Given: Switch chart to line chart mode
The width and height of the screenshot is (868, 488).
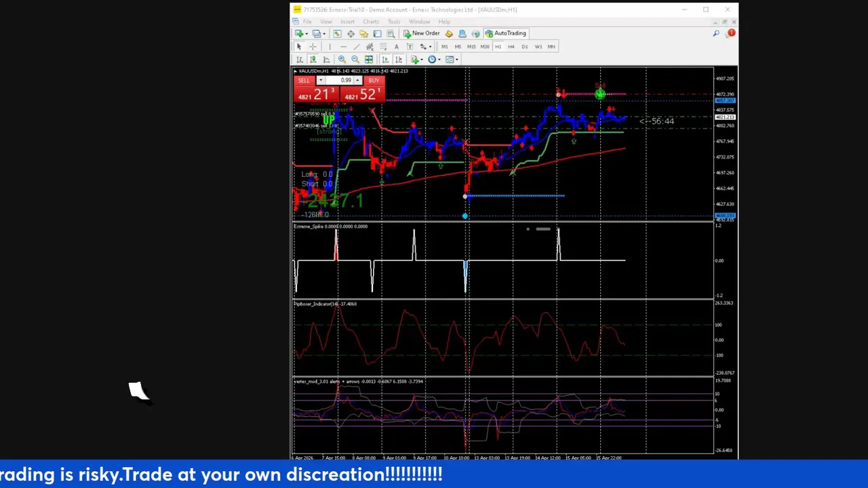Looking at the screenshot, I should point(326,60).
